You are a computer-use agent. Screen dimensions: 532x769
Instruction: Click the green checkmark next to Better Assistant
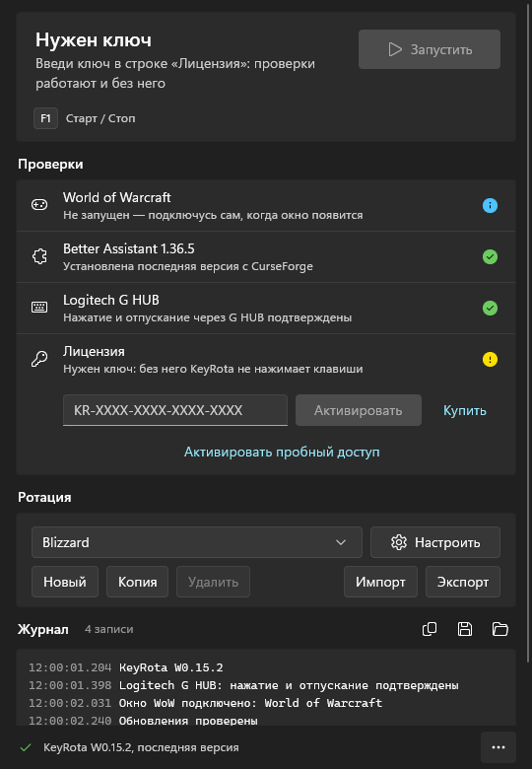(x=490, y=256)
